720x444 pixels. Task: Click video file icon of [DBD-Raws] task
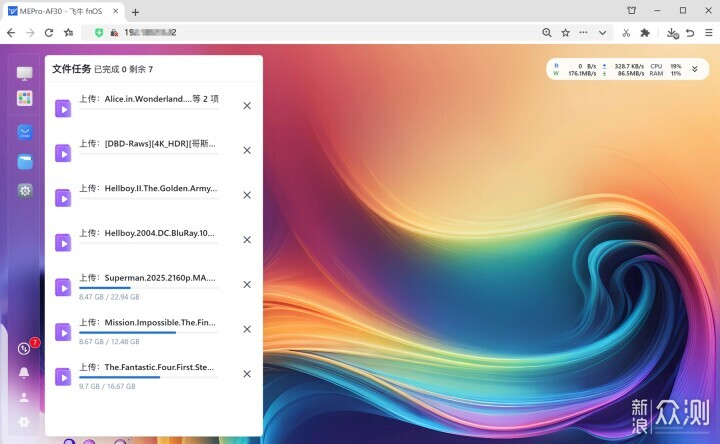tap(63, 153)
